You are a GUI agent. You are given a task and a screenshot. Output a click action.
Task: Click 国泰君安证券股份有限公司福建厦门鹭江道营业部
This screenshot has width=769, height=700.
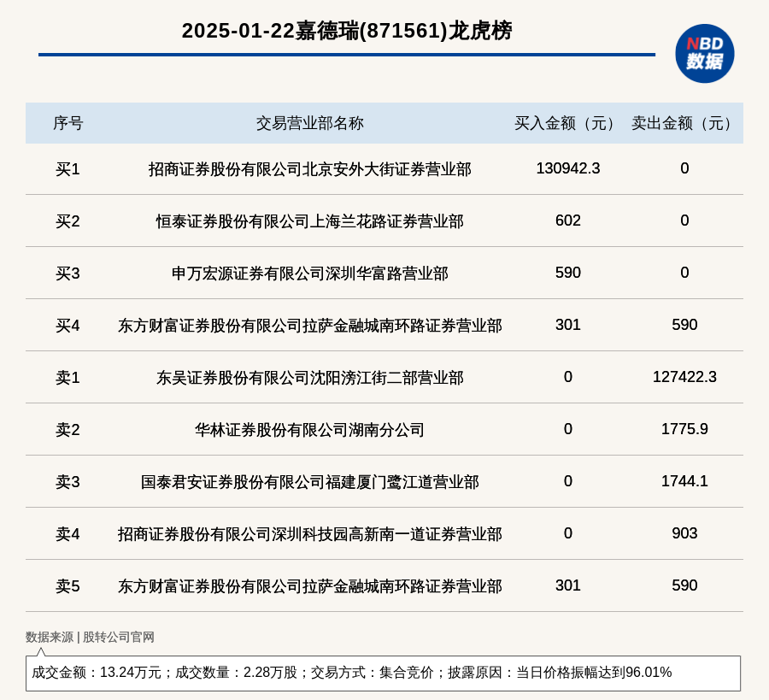pos(310,482)
